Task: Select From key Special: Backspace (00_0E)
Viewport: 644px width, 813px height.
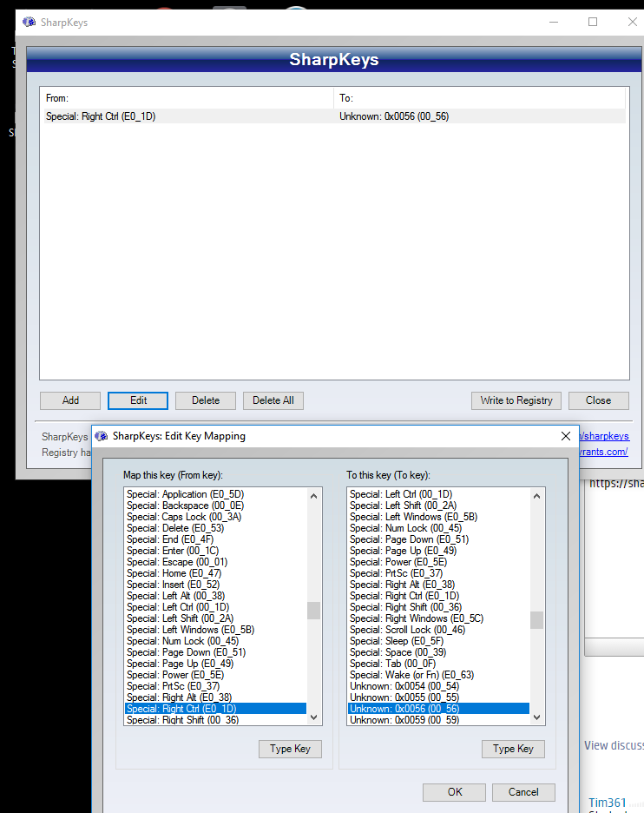Action: tap(215, 506)
